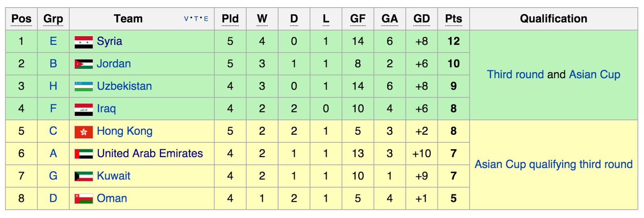The height and width of the screenshot is (218, 644).
Task: Follow the Asian Cup link
Action: [x=594, y=74]
